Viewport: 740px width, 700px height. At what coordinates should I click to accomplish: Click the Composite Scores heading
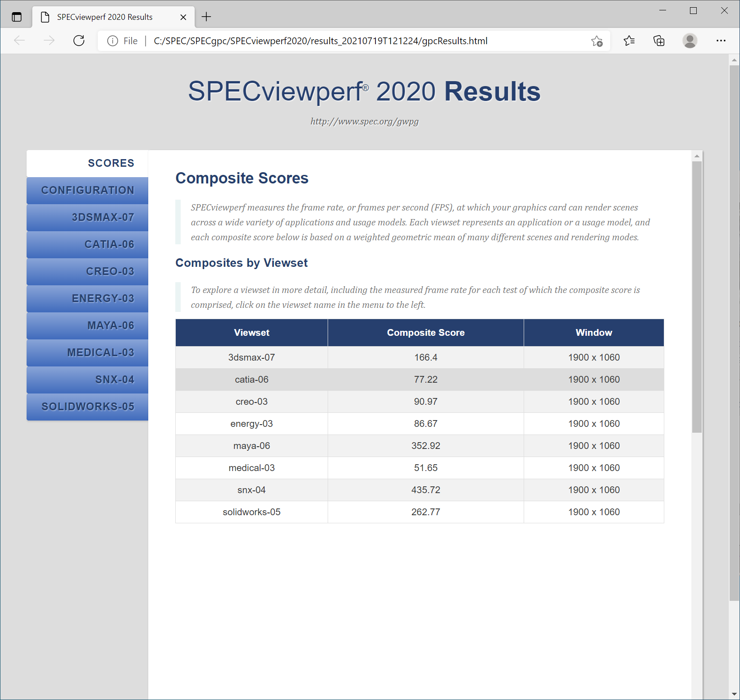pyautogui.click(x=242, y=178)
